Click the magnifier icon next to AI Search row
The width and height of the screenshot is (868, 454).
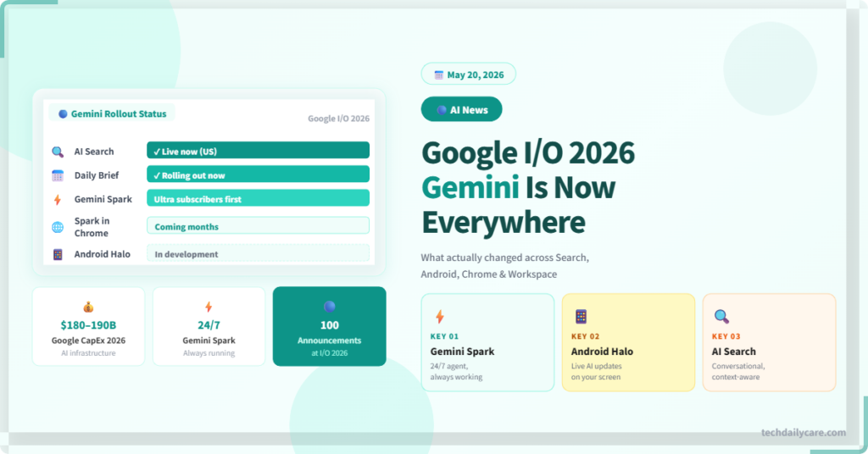tap(58, 152)
